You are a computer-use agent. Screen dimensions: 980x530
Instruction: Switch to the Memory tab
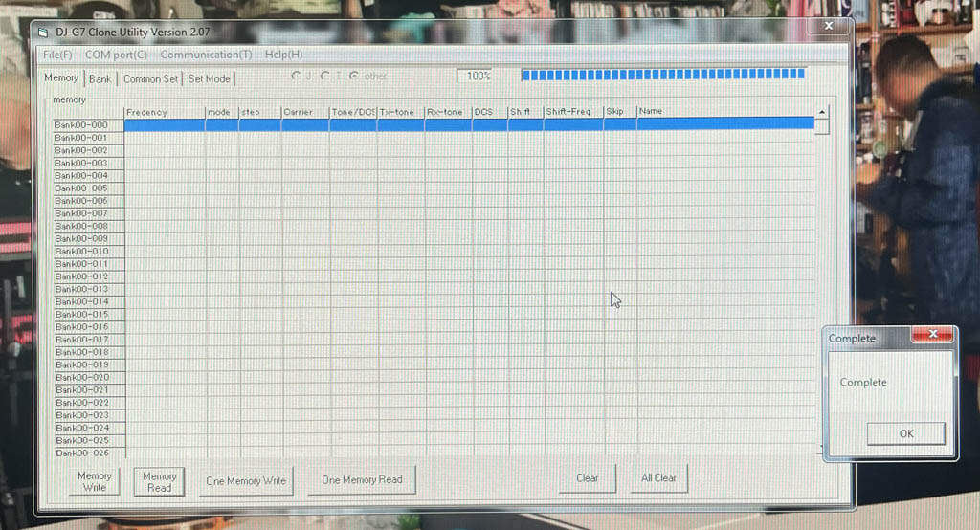tap(61, 78)
